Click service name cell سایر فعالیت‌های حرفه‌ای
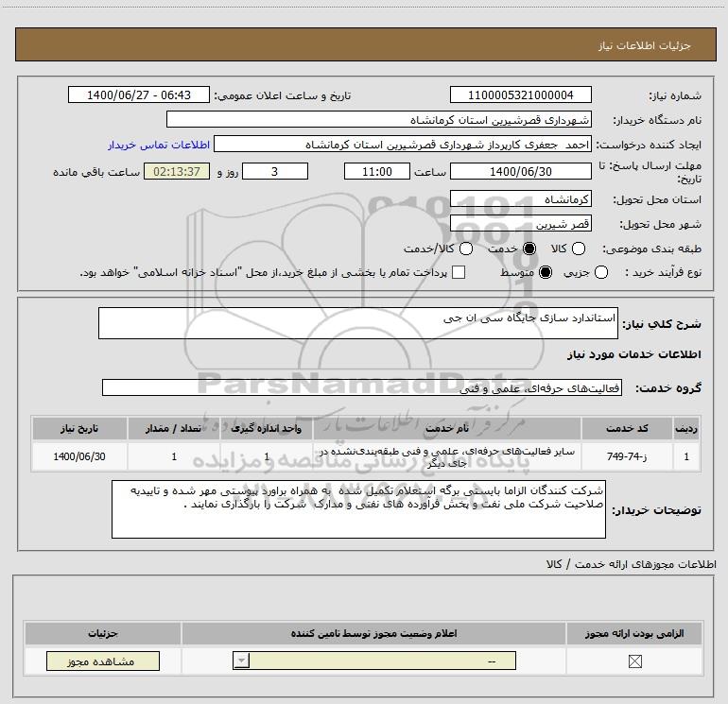728x704 pixels. pyautogui.click(x=446, y=456)
